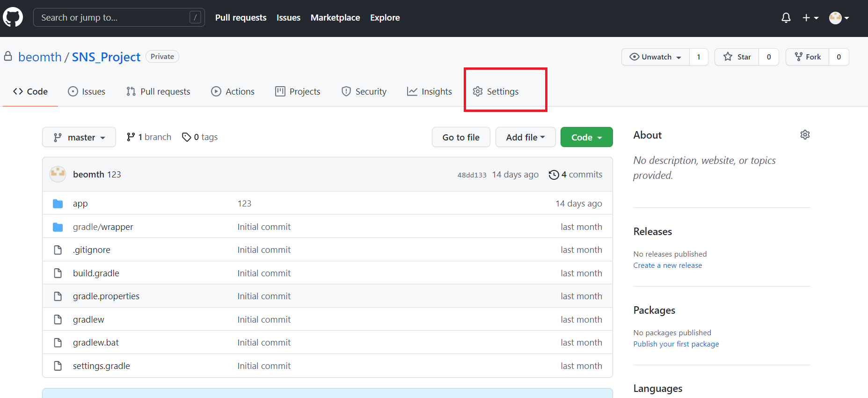Focus the Search or jump to field
Viewport: 868px width, 398px height.
tap(119, 17)
